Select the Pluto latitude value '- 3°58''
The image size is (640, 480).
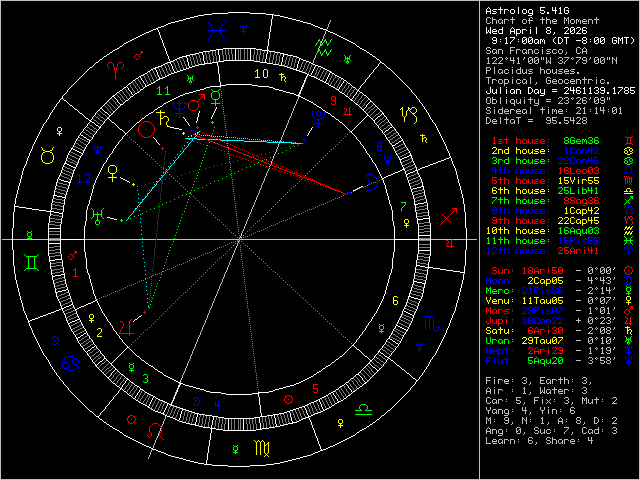pos(596,361)
